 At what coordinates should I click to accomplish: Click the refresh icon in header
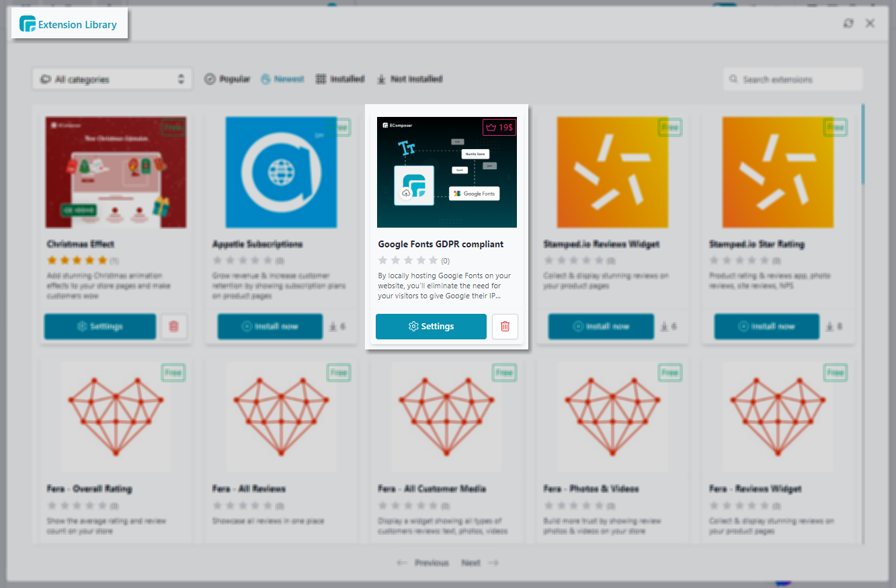[x=848, y=24]
